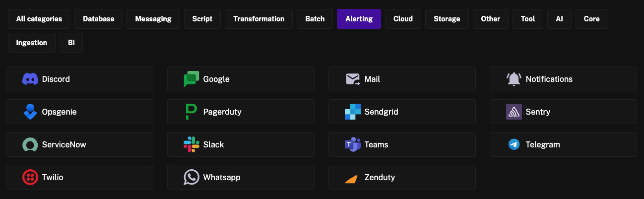Open the Sendgrid plugin card
This screenshot has width=644, height=199.
coord(402,112)
